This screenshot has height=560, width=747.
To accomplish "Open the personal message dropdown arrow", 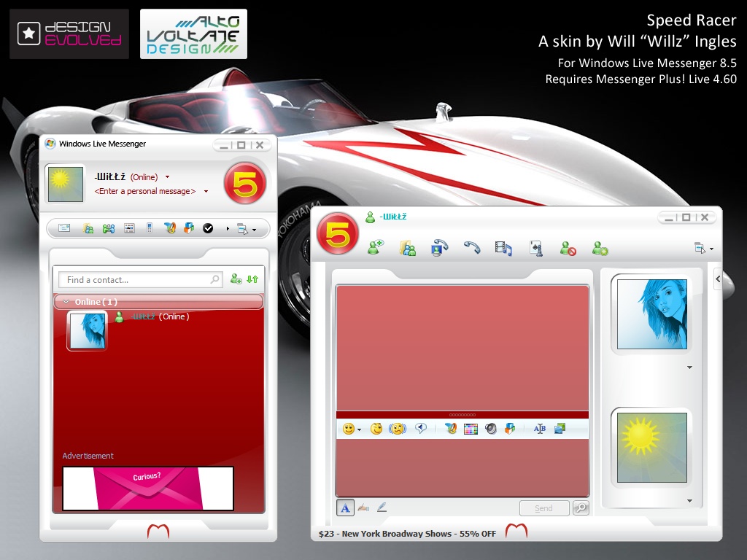I will click(x=206, y=192).
